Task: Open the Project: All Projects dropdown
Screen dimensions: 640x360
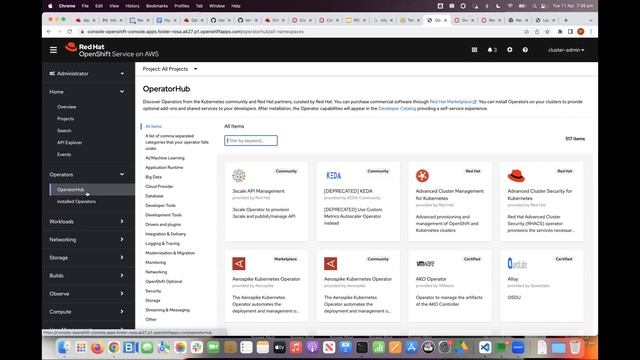Action: click(170, 69)
